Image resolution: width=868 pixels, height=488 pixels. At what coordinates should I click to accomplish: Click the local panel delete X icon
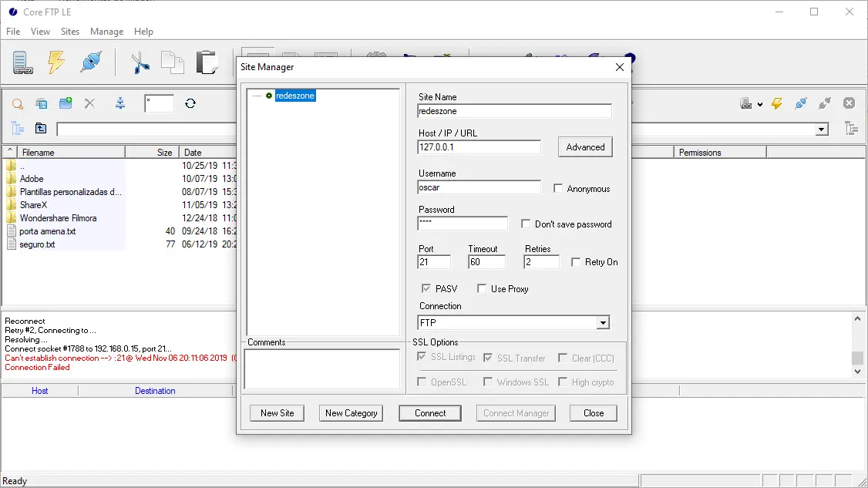coord(89,103)
